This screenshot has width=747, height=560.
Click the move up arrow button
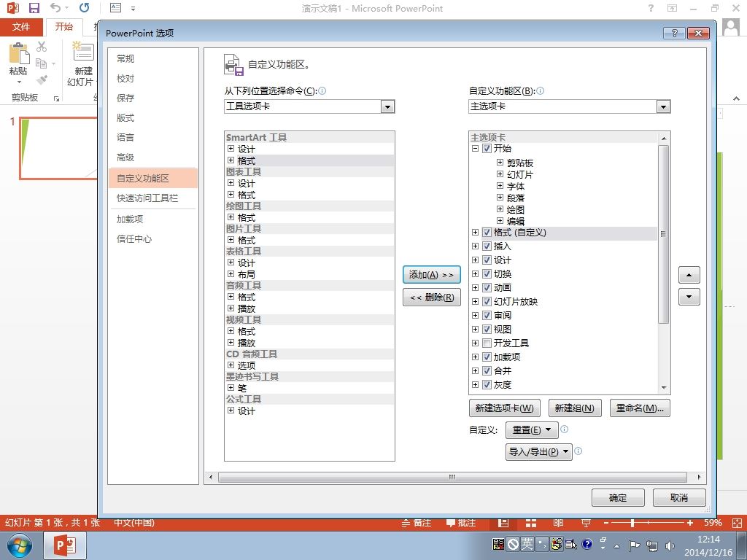click(689, 275)
